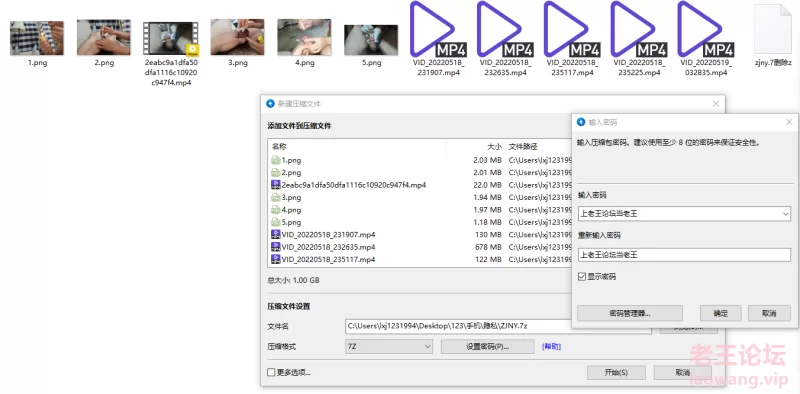
Task: Open the 密码管理器... button
Action: 630,313
